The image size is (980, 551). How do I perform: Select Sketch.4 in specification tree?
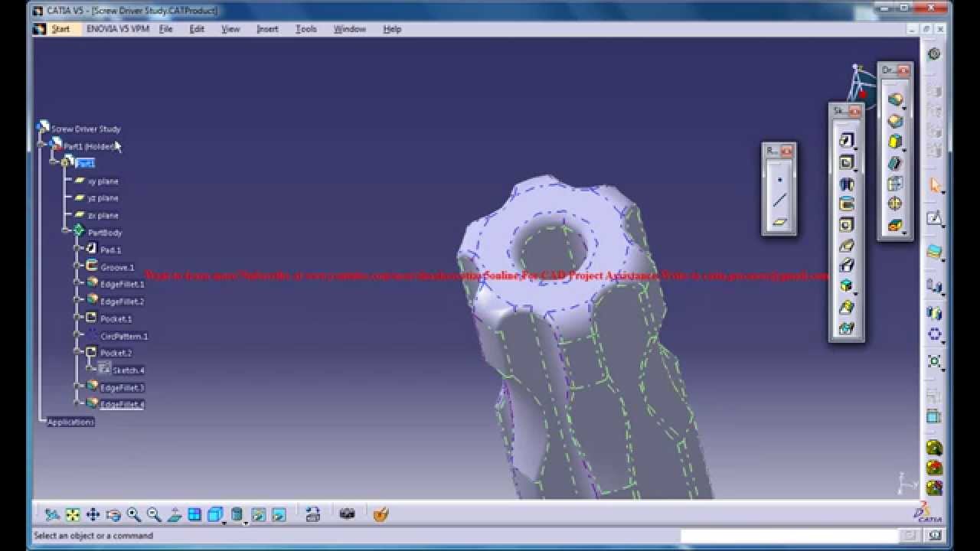(128, 370)
